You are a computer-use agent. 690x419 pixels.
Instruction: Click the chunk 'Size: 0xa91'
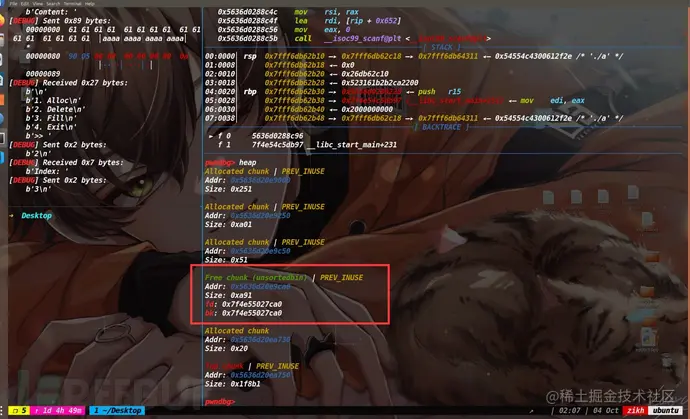tap(228, 295)
